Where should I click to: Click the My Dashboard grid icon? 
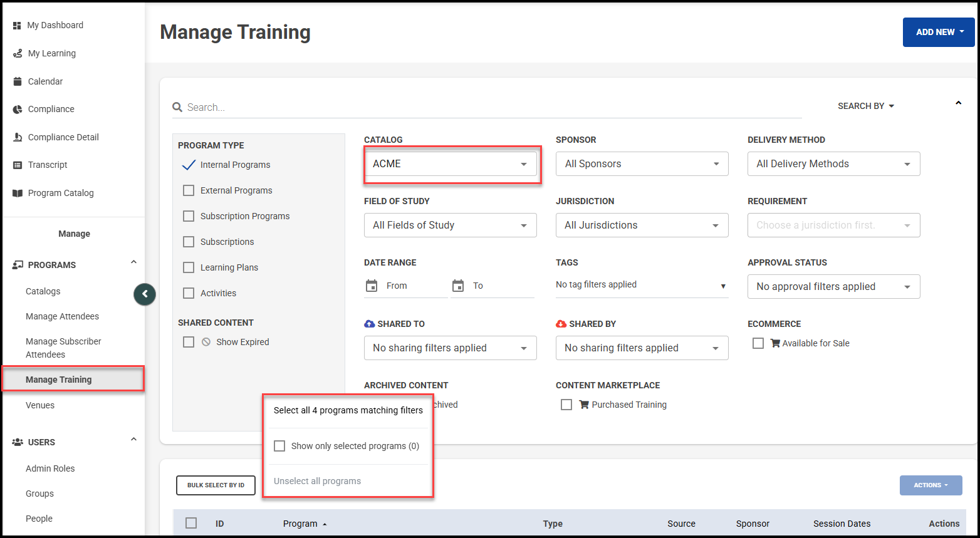point(17,26)
